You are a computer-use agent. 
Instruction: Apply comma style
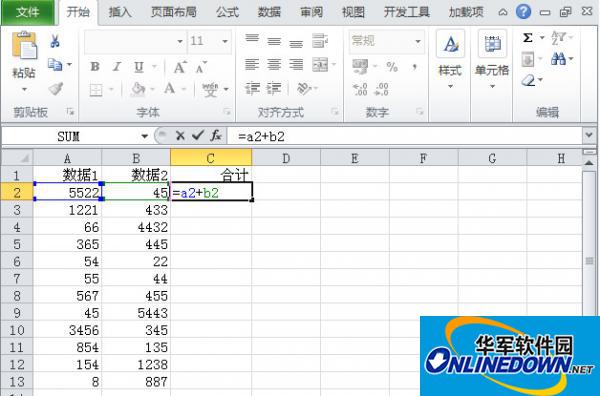coord(414,67)
